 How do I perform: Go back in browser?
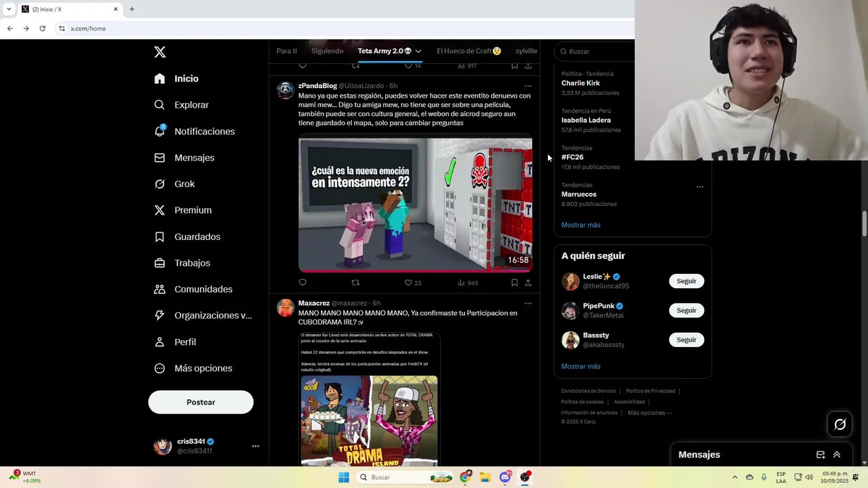tap(9, 28)
